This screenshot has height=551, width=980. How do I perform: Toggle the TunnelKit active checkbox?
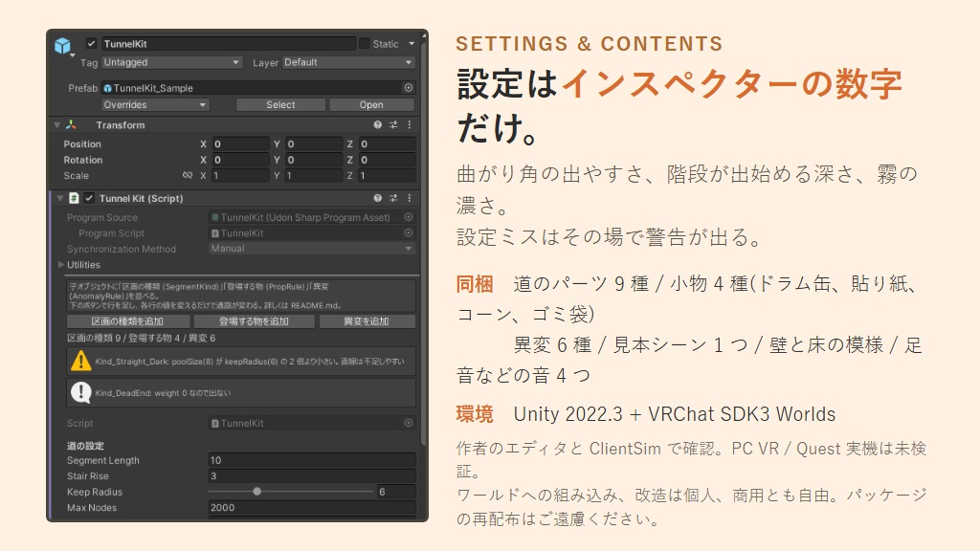(x=91, y=44)
